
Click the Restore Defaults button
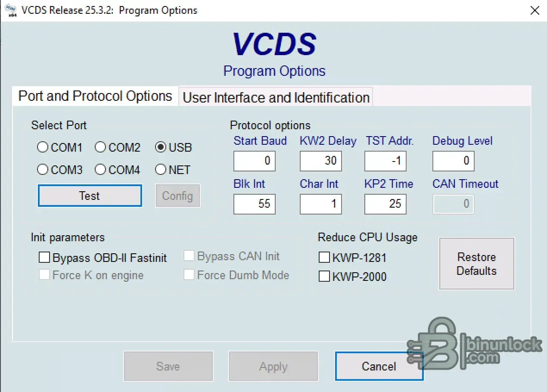tap(476, 264)
